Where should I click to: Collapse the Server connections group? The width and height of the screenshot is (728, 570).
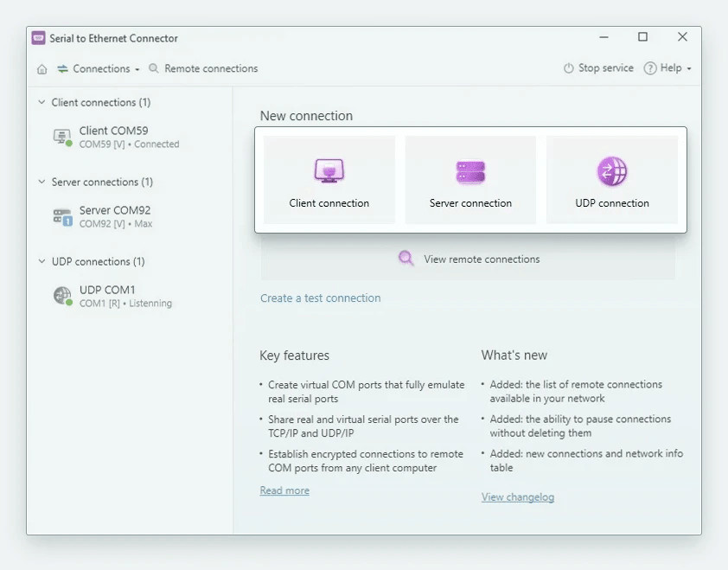pyautogui.click(x=41, y=182)
